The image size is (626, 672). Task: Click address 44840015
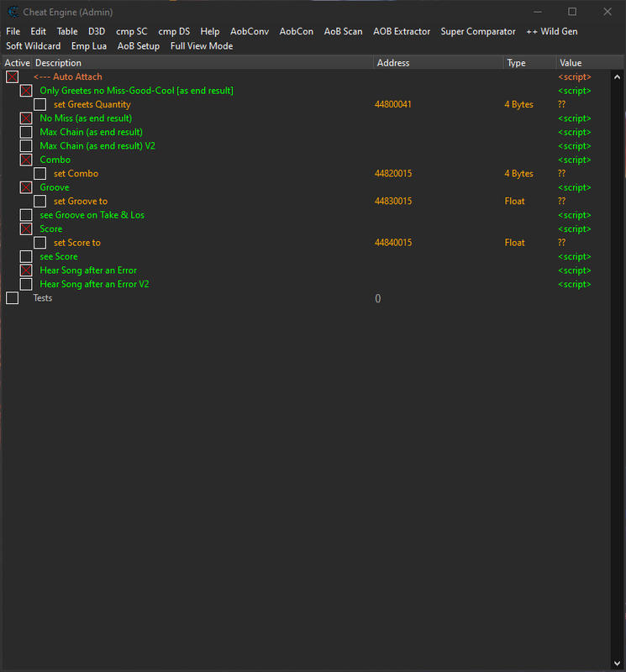tap(393, 243)
